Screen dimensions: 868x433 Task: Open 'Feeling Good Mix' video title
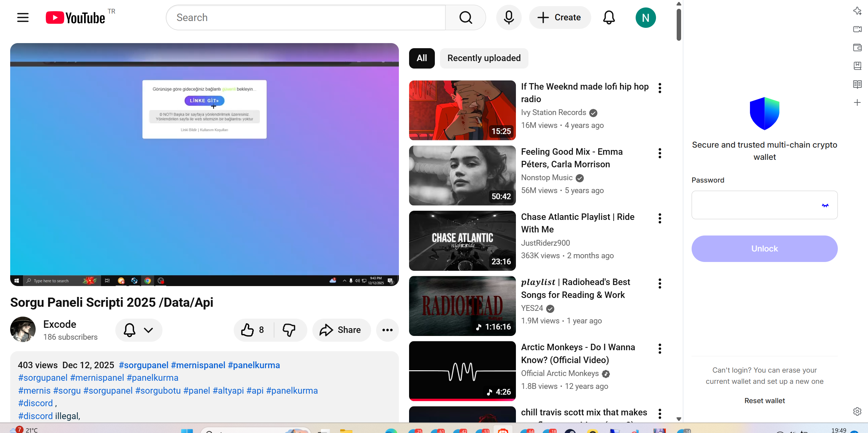click(572, 158)
